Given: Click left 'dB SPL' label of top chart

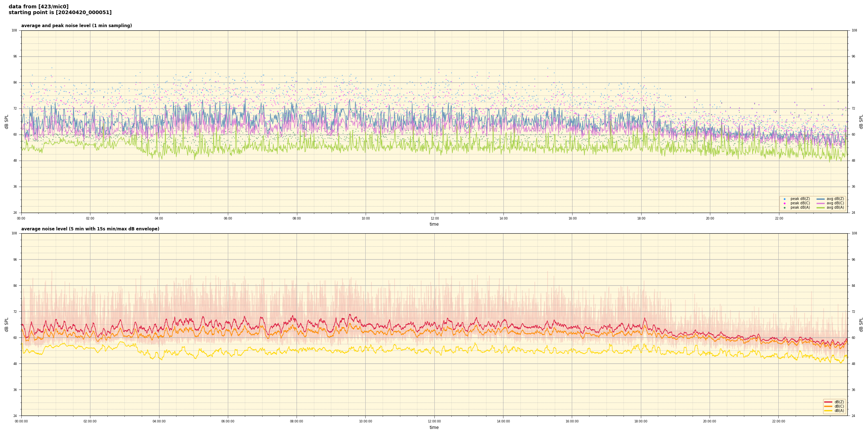Looking at the screenshot, I should pos(7,122).
